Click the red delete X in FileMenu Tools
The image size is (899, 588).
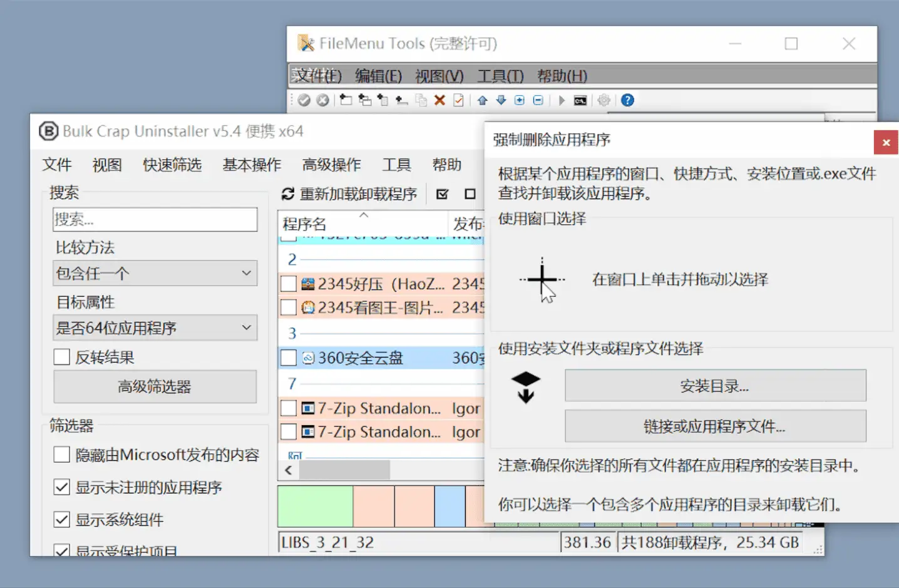(439, 100)
